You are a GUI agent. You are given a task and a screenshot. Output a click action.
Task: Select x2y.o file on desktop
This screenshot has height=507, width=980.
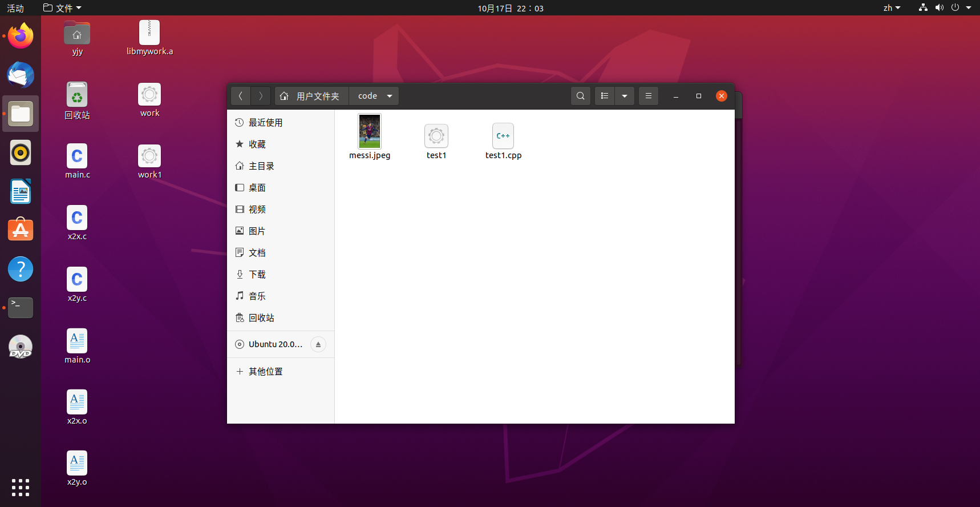(x=77, y=469)
